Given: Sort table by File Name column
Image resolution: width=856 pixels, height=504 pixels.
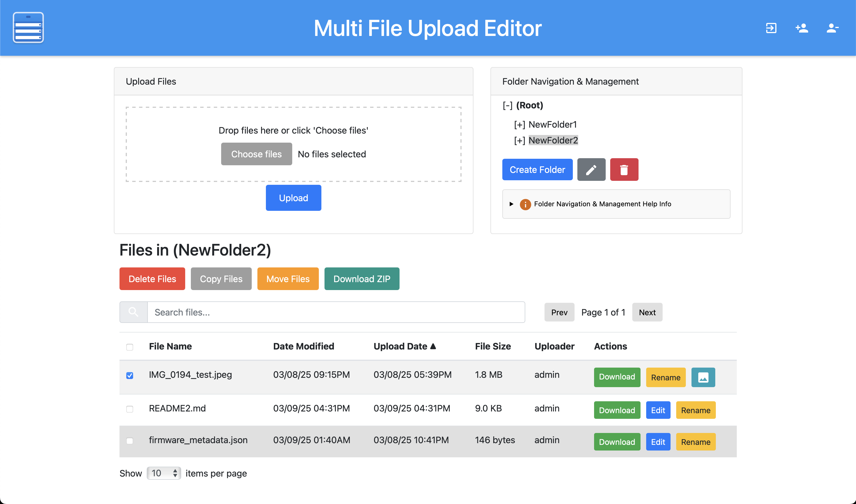Looking at the screenshot, I should point(170,346).
